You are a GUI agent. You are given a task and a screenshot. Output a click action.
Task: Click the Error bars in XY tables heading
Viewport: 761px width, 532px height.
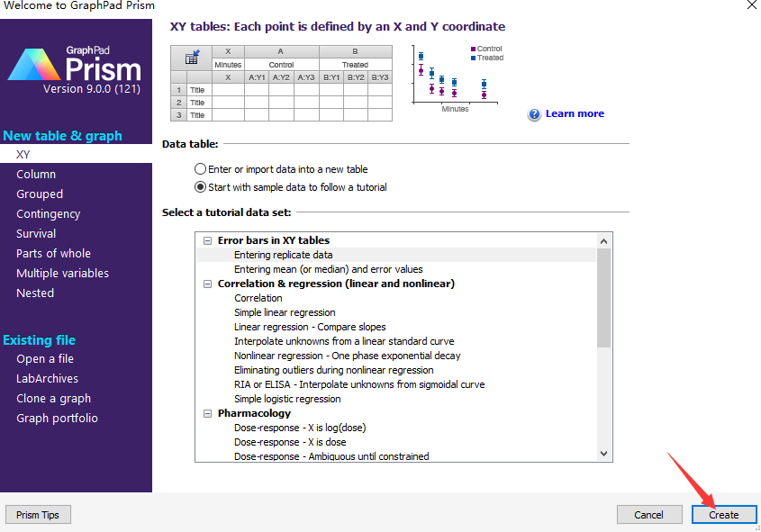coord(274,240)
